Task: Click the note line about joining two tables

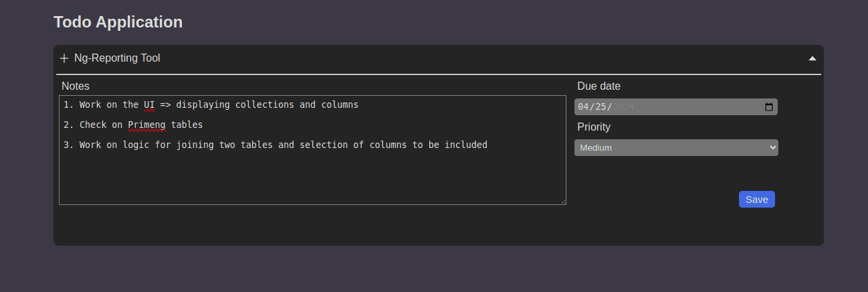Action: coord(276,145)
